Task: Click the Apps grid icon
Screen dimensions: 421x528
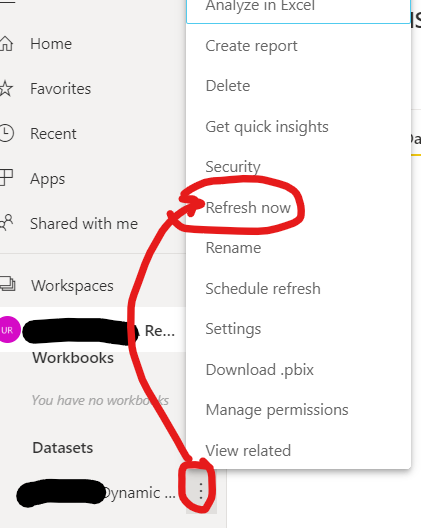Action: 6,178
